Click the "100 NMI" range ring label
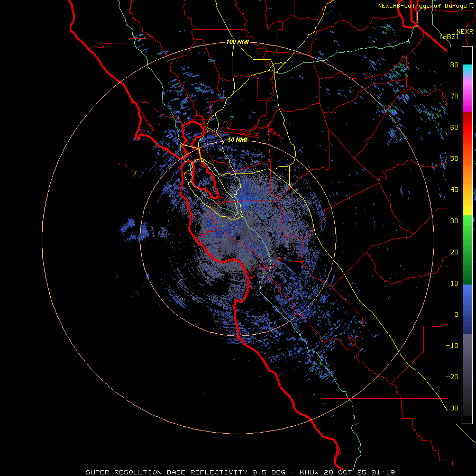 [x=237, y=42]
